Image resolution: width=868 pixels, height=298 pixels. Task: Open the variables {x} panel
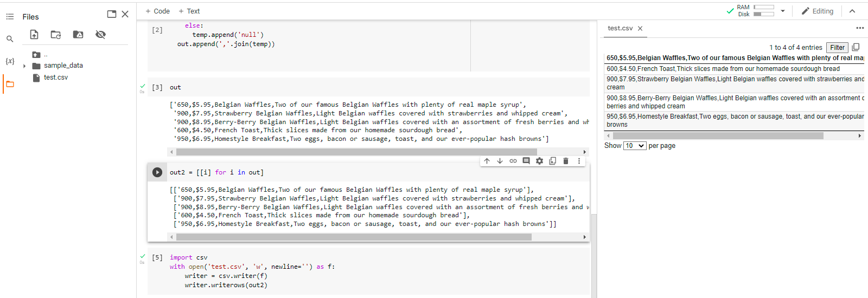[x=10, y=61]
